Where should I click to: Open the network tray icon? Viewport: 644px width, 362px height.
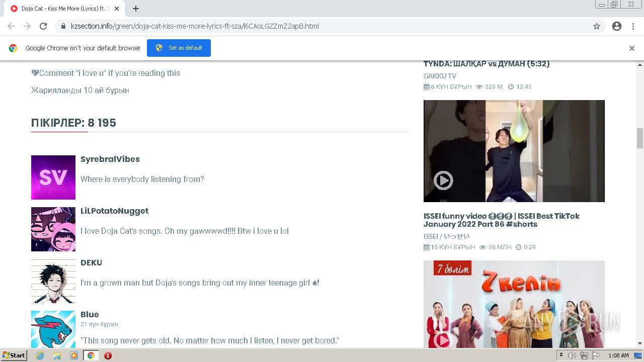(584, 355)
